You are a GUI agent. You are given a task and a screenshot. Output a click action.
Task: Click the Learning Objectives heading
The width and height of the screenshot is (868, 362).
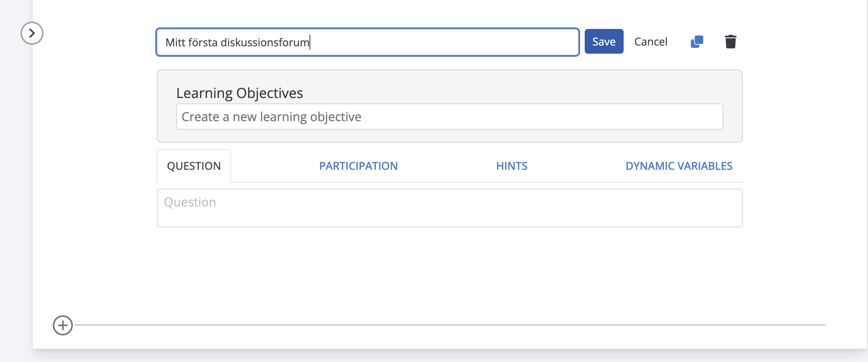[x=239, y=93]
